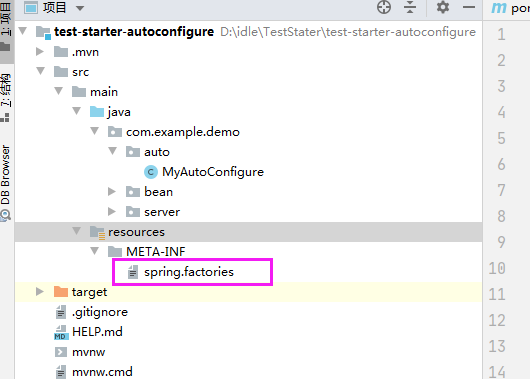Select the .mvn folder label
The width and height of the screenshot is (530, 379).
(x=85, y=52)
